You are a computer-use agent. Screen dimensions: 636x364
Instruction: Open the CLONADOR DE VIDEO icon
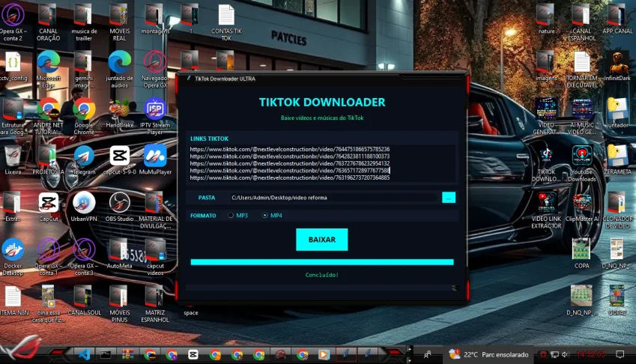617,210
